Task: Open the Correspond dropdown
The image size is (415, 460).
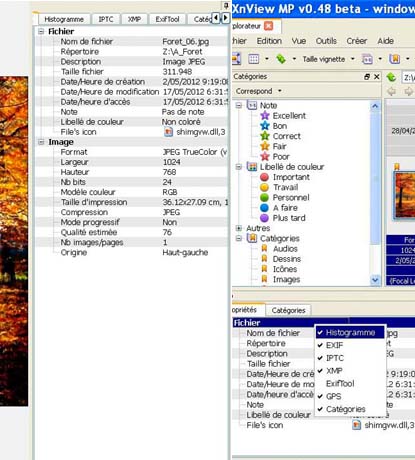Action: (259, 91)
